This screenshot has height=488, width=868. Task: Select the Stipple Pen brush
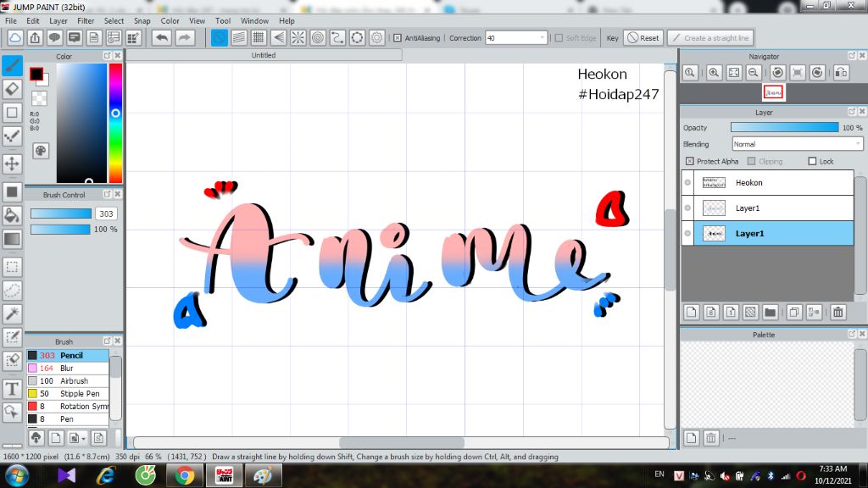click(x=68, y=393)
